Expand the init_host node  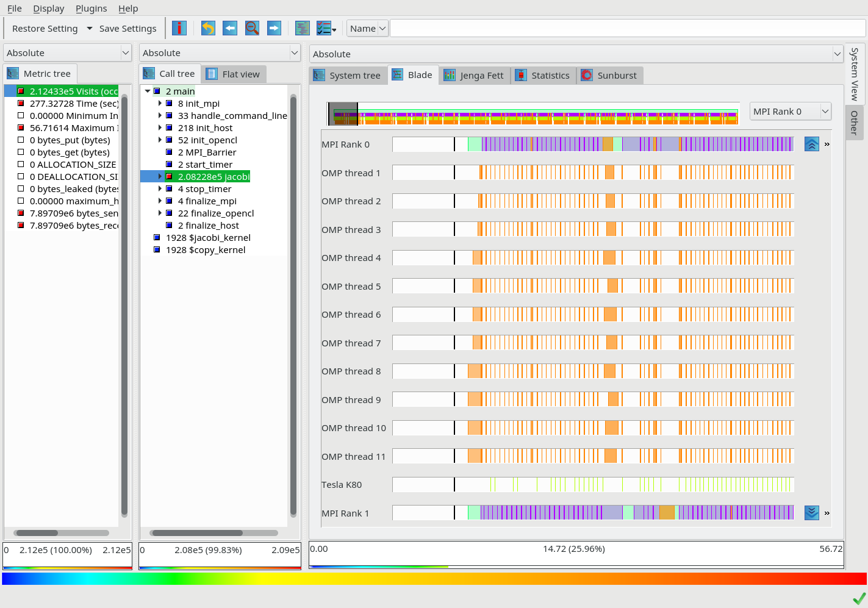click(160, 127)
